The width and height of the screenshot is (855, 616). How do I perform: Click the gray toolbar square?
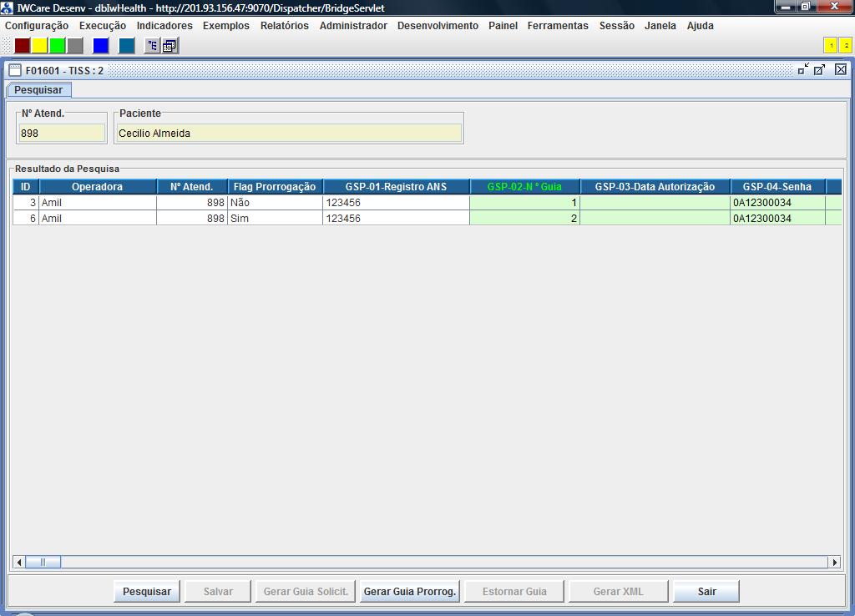pos(74,46)
